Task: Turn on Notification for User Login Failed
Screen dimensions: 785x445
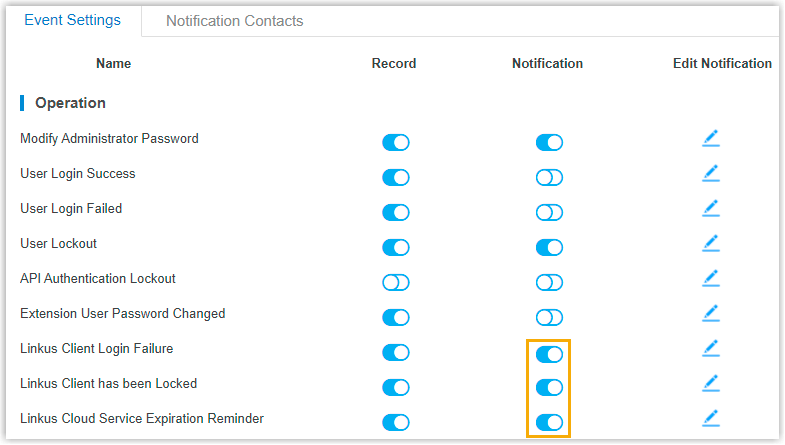Action: [549, 213]
